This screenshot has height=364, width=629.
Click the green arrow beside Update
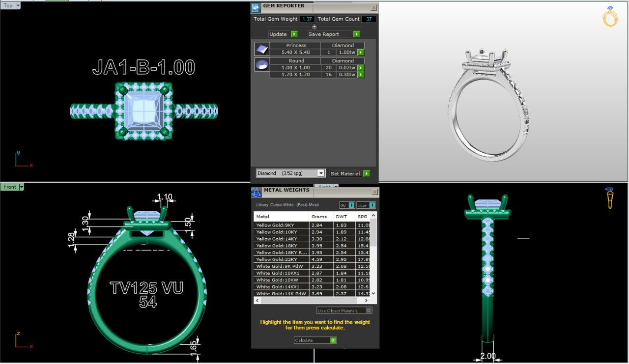point(294,34)
